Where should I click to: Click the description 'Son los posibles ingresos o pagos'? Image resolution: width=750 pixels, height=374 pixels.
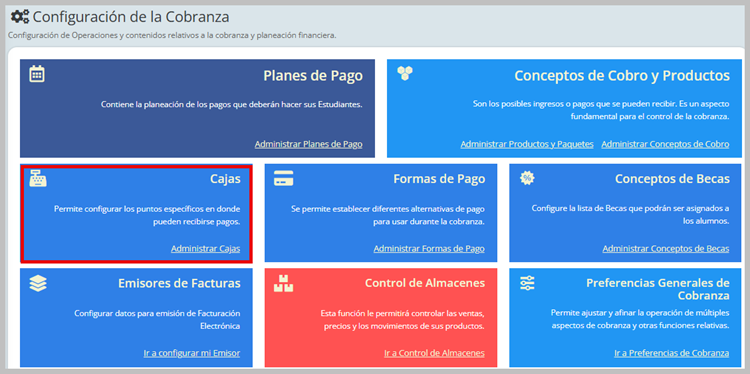click(601, 110)
